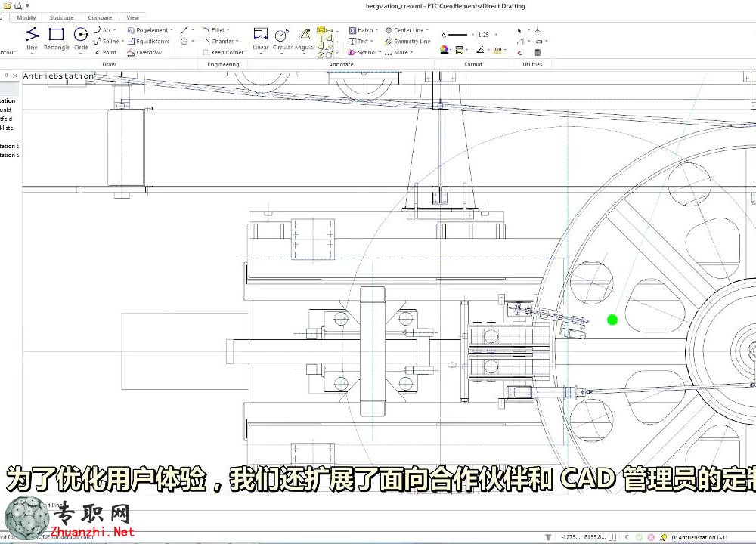The height and width of the screenshot is (544, 756).
Task: Expand the Spline dropdown arrow
Action: 122,41
